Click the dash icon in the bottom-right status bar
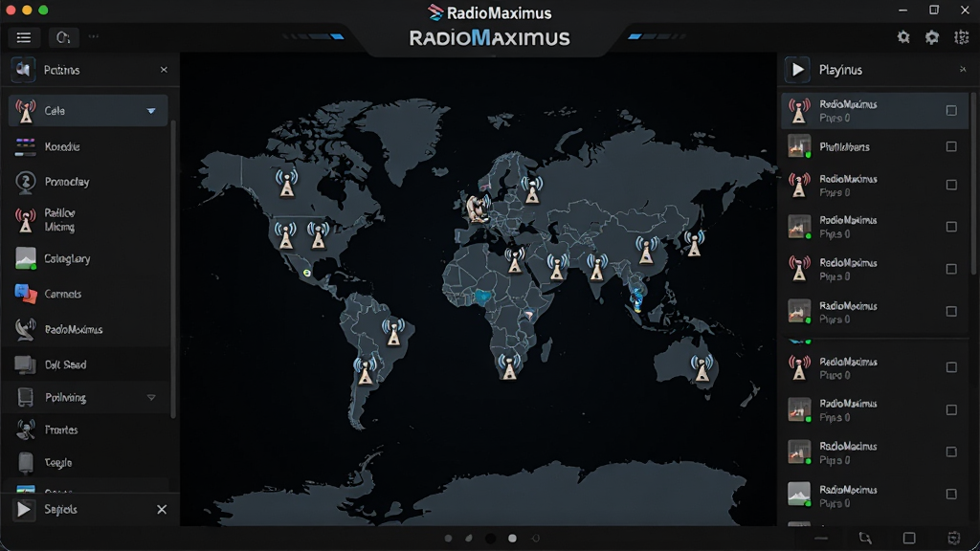980x551 pixels. click(820, 538)
